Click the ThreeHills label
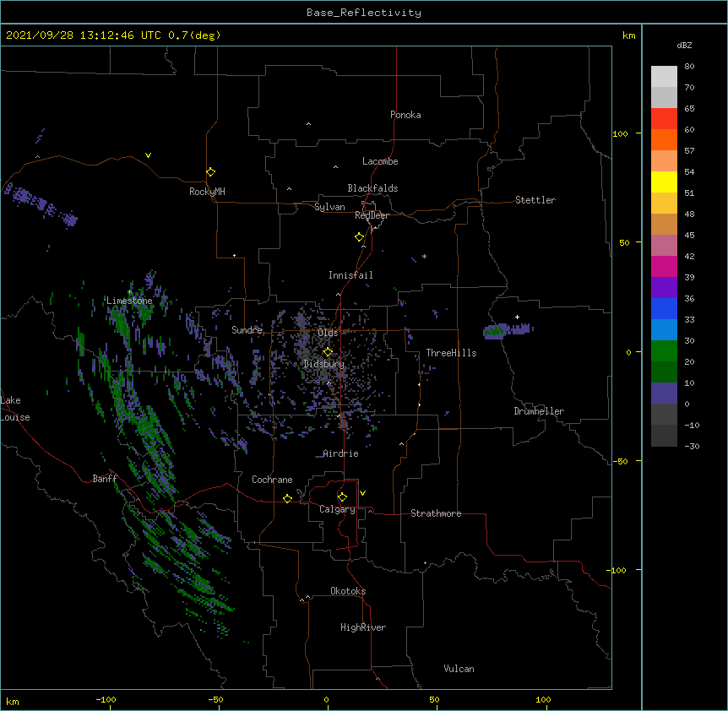This screenshot has height=711, width=728. click(451, 353)
